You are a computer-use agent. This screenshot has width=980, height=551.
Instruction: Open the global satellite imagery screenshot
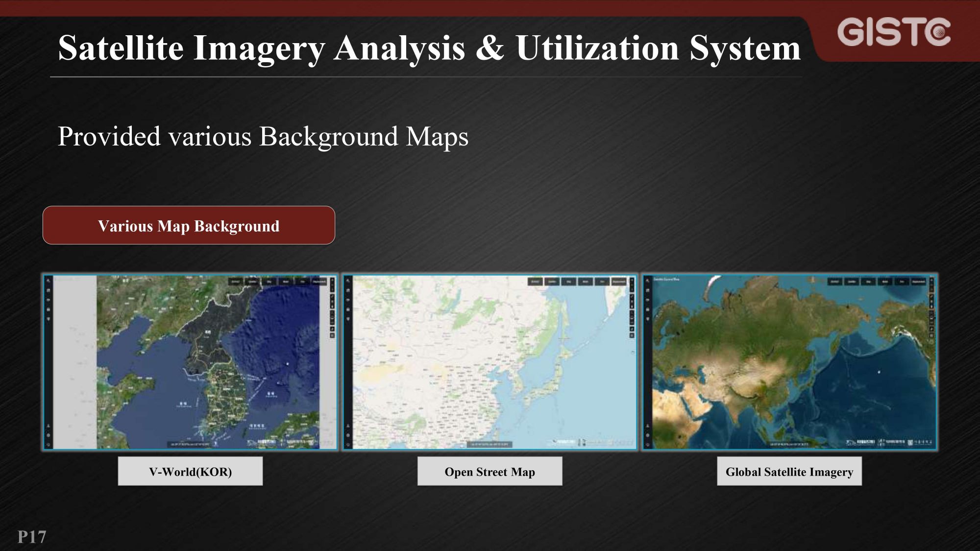coord(789,362)
